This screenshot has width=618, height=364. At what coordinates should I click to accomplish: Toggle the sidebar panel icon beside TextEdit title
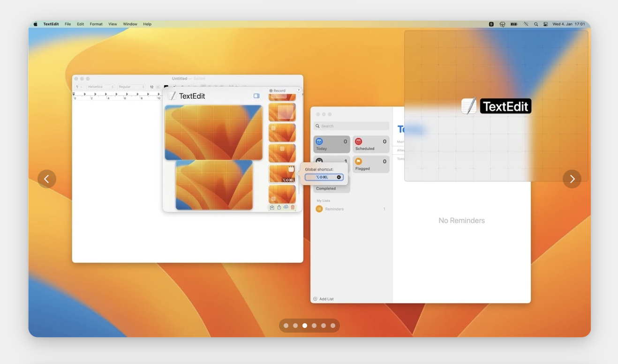256,96
